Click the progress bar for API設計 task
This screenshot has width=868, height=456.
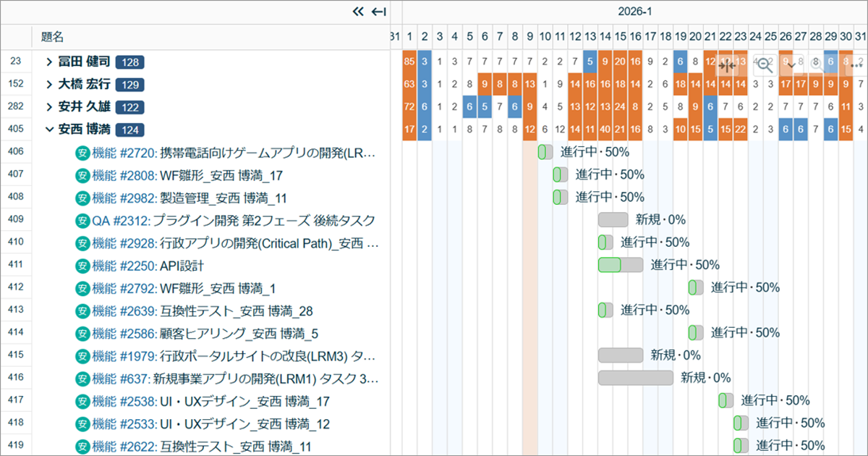click(620, 265)
